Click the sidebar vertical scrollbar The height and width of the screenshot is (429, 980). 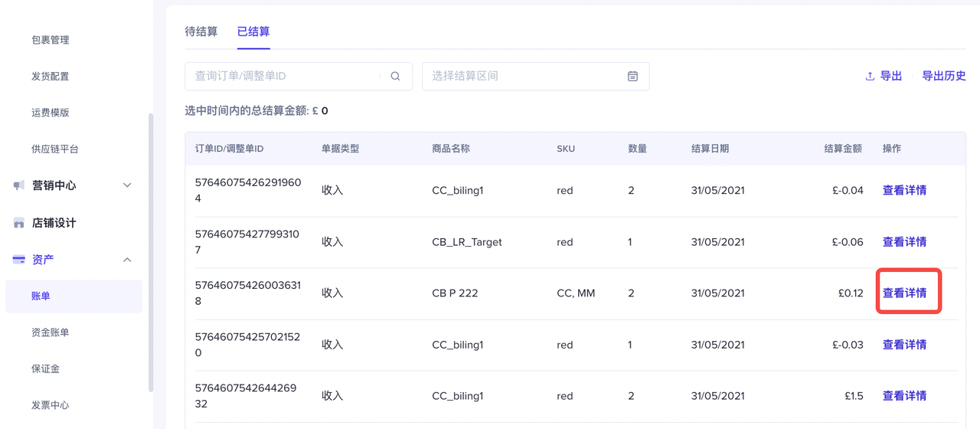[x=151, y=253]
